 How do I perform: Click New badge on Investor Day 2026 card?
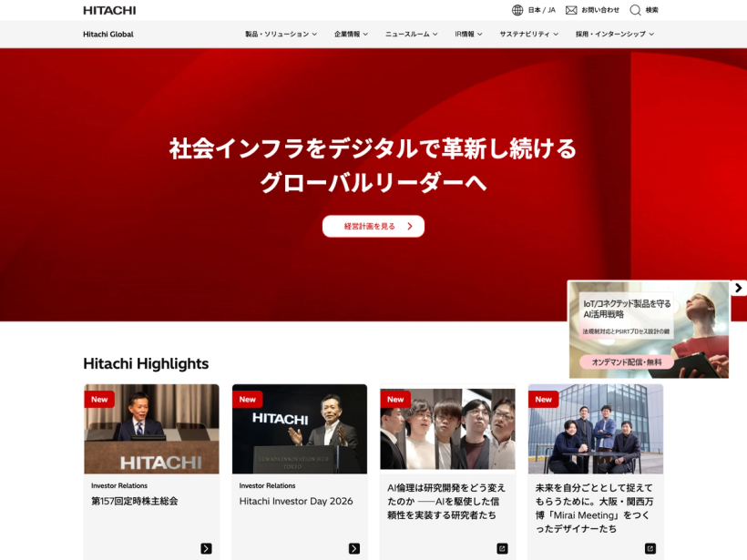(x=247, y=400)
